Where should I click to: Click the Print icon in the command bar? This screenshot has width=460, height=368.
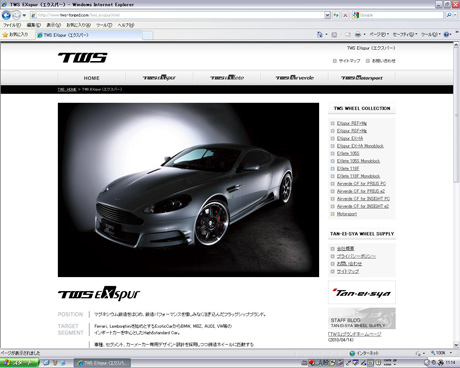click(358, 34)
